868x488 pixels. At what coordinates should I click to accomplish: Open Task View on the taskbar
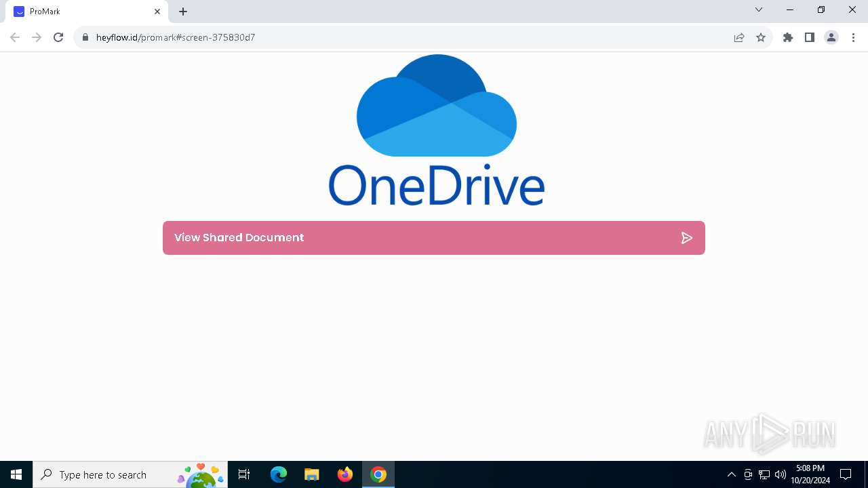click(244, 474)
